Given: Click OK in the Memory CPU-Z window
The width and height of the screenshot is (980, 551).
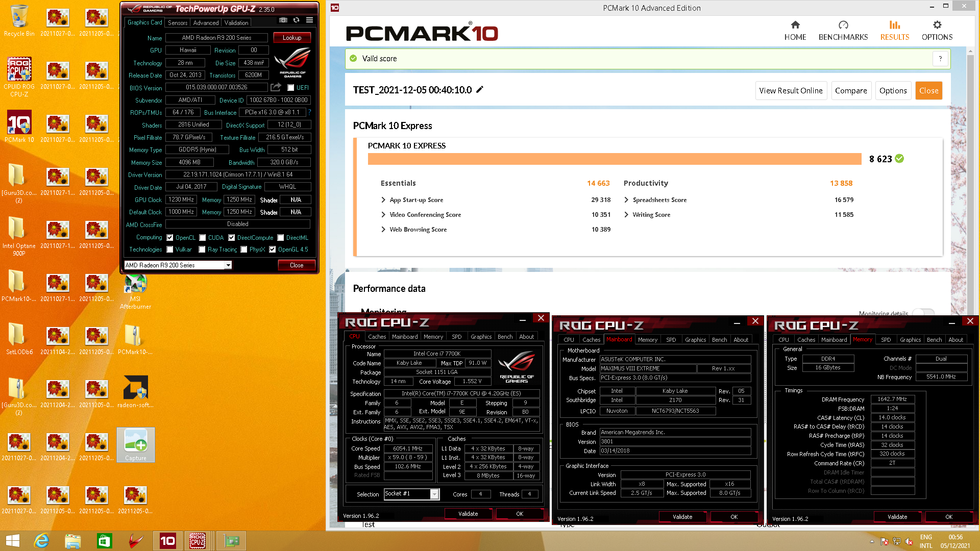Looking at the screenshot, I should (x=949, y=517).
